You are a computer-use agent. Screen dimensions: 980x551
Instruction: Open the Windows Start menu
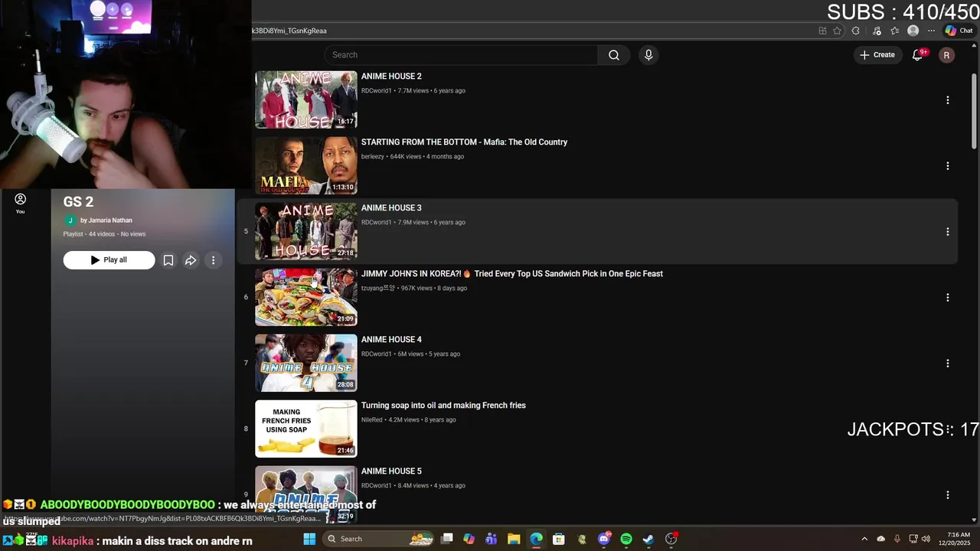[309, 539]
